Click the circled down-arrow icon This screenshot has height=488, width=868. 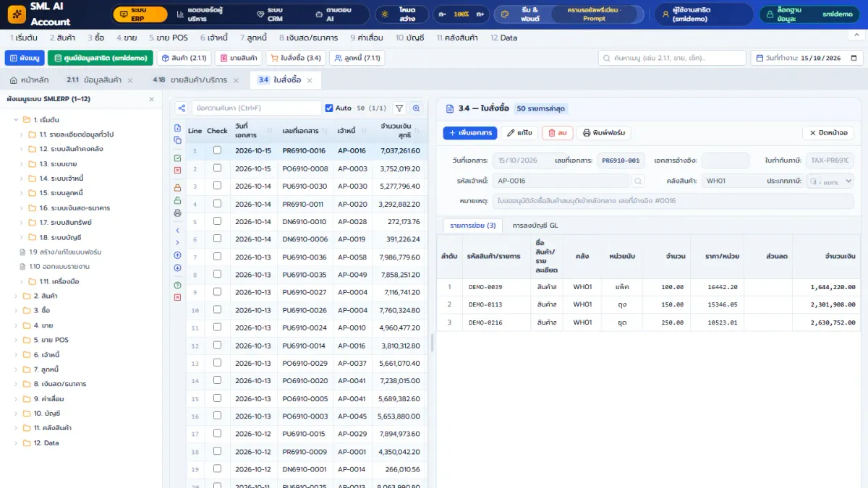tap(178, 267)
